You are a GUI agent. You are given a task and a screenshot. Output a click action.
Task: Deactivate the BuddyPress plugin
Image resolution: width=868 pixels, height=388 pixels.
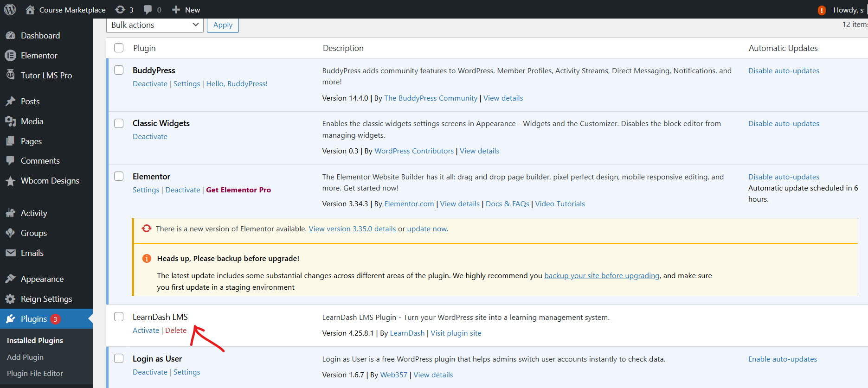coord(150,84)
